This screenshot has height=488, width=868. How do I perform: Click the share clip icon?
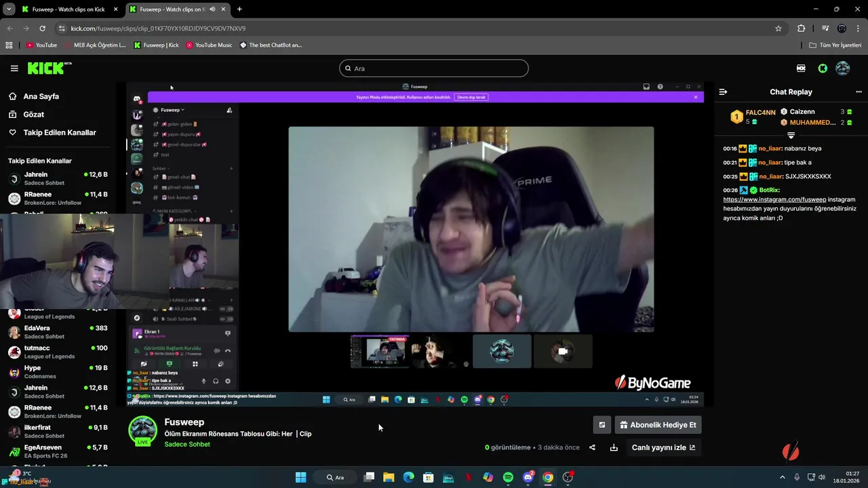(x=592, y=447)
